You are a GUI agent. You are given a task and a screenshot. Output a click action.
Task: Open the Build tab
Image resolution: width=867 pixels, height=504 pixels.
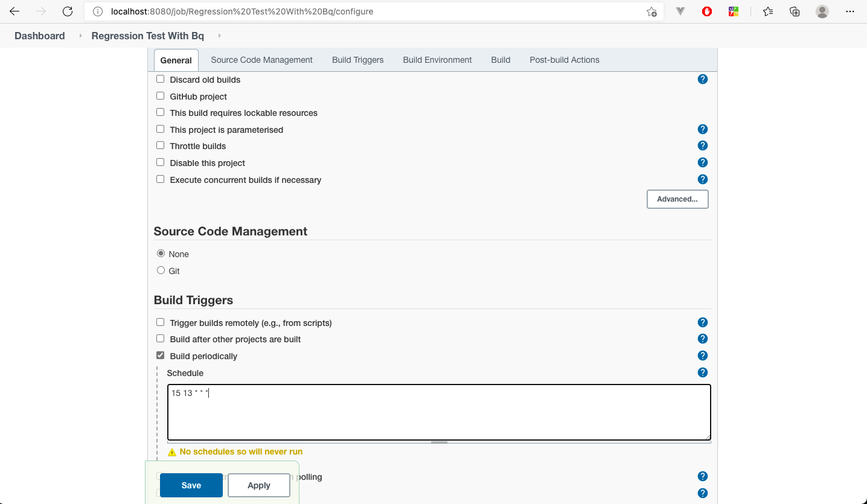click(x=501, y=60)
